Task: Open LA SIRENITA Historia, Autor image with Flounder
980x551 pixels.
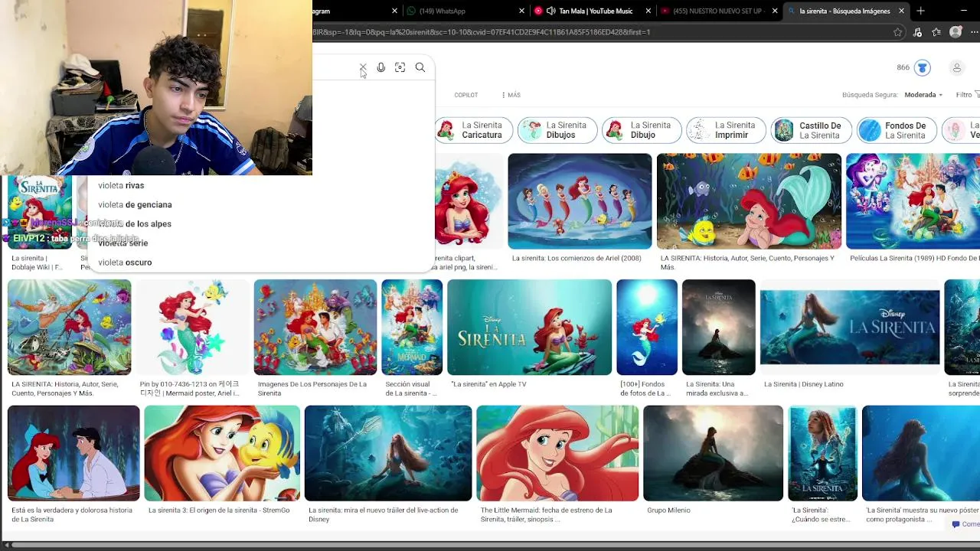Action: 749,201
